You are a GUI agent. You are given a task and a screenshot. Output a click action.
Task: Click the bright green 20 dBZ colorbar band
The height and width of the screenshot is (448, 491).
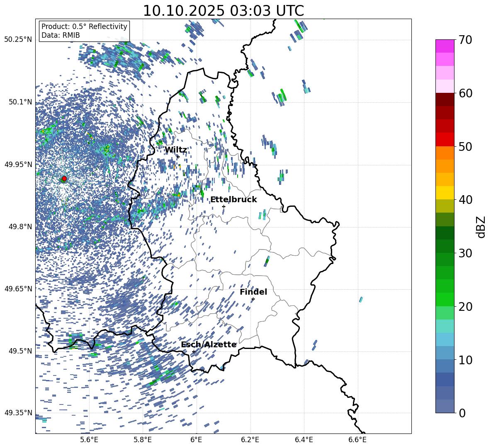pos(445,299)
